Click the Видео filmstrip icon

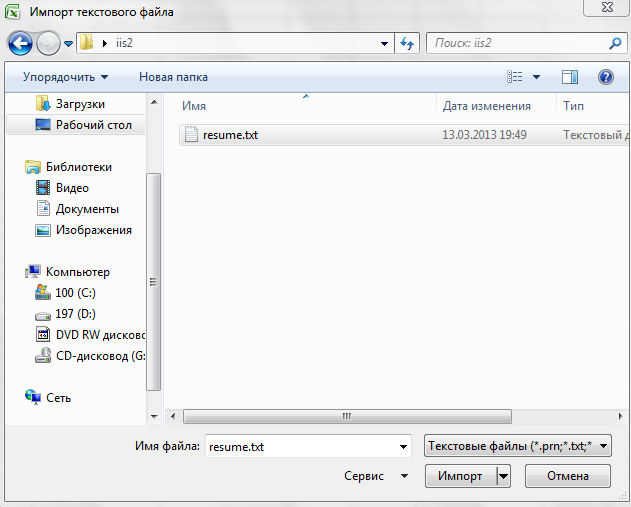click(x=43, y=188)
